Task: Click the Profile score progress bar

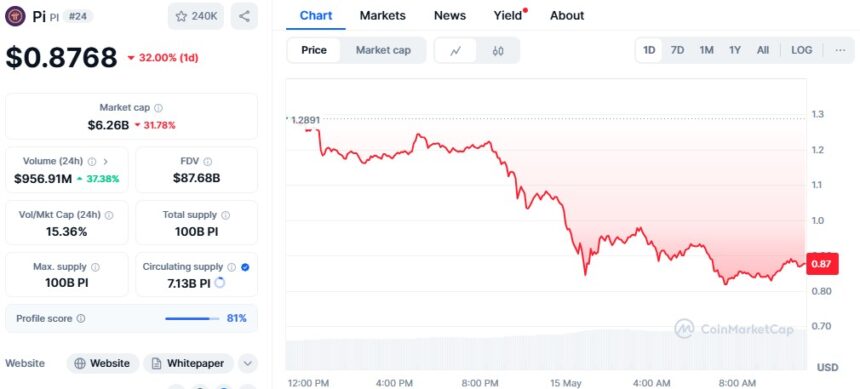Action: click(192, 318)
